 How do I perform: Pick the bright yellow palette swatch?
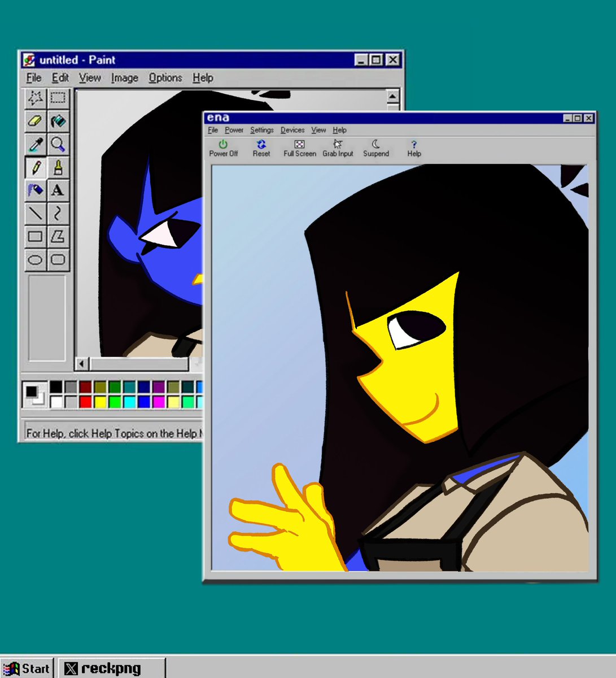click(100, 402)
